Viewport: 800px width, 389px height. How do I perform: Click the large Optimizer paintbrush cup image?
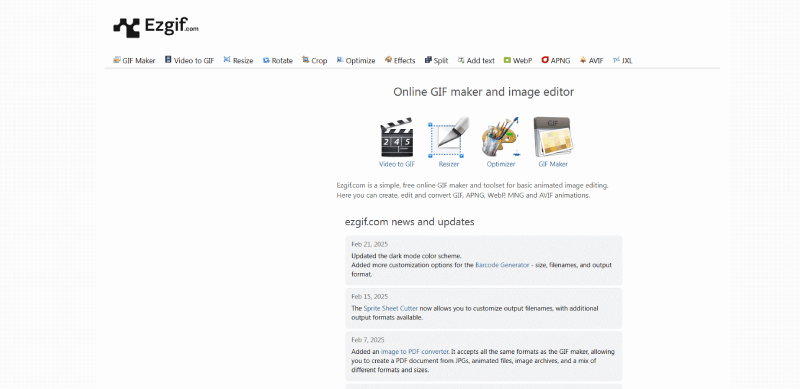[x=501, y=137]
